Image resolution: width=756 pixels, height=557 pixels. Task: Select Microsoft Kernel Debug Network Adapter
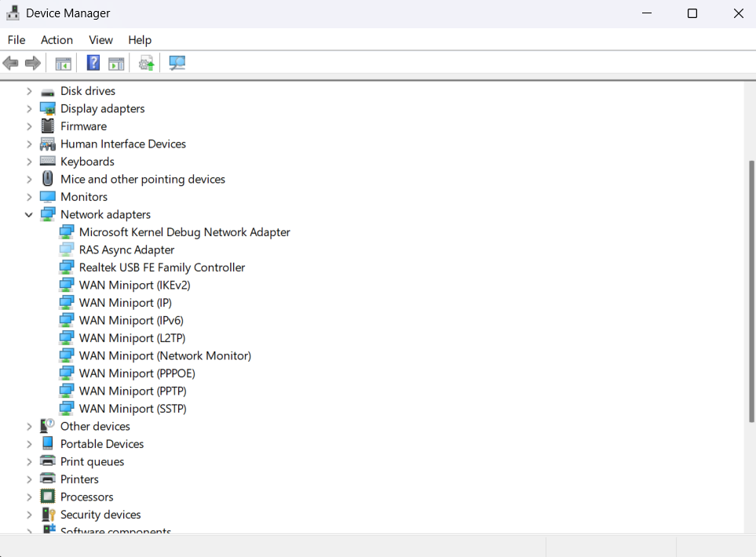tap(184, 232)
